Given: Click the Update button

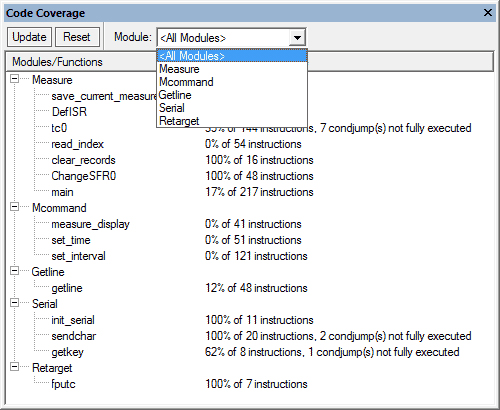Looking at the screenshot, I should [29, 37].
